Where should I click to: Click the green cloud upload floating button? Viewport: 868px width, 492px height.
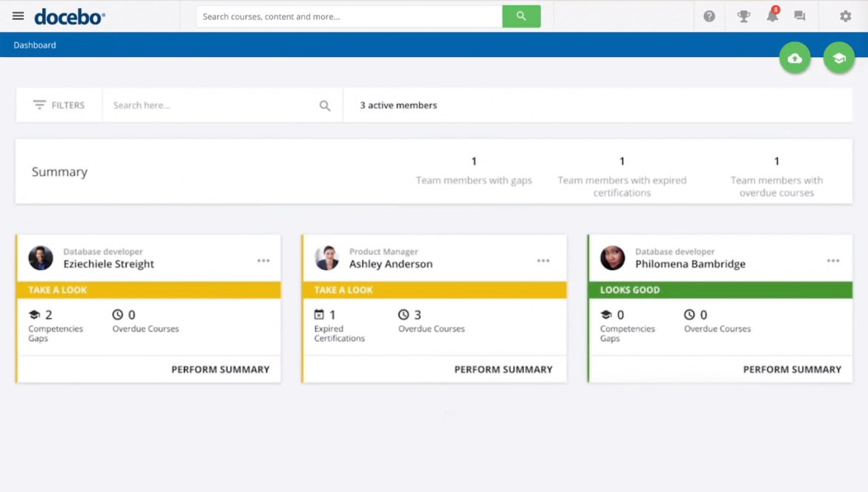point(795,57)
